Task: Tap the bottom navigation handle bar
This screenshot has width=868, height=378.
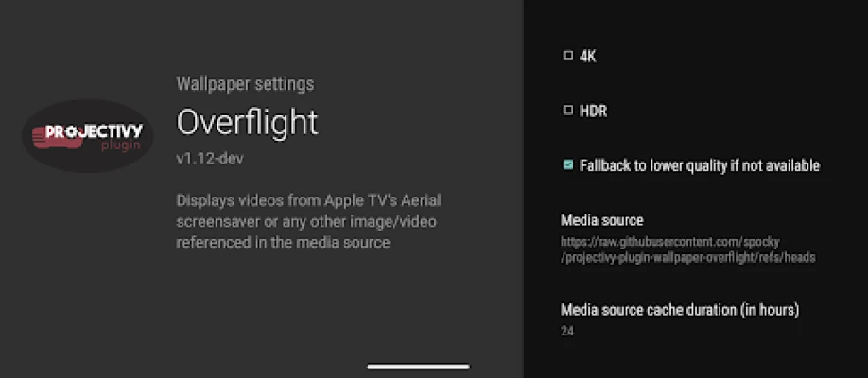Action: point(418,366)
